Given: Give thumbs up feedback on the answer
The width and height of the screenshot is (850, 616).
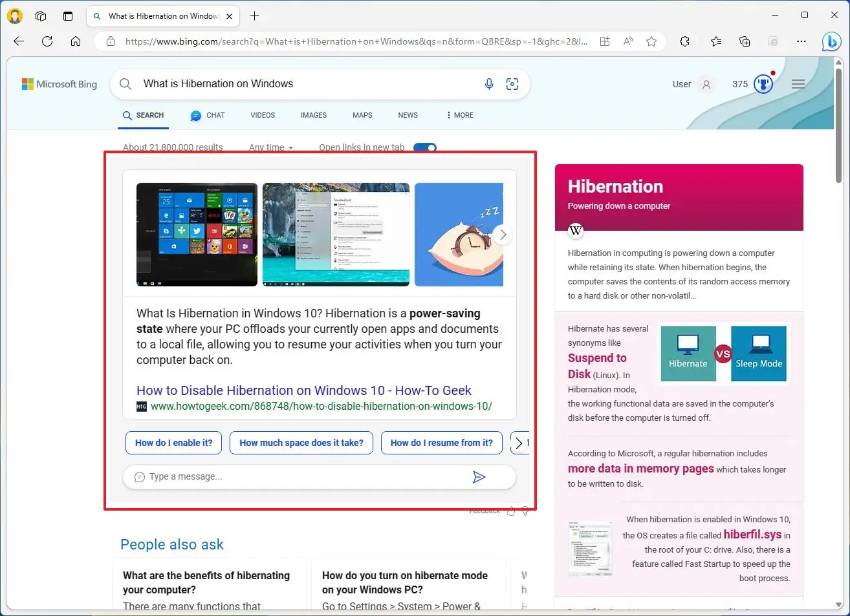Looking at the screenshot, I should [510, 511].
